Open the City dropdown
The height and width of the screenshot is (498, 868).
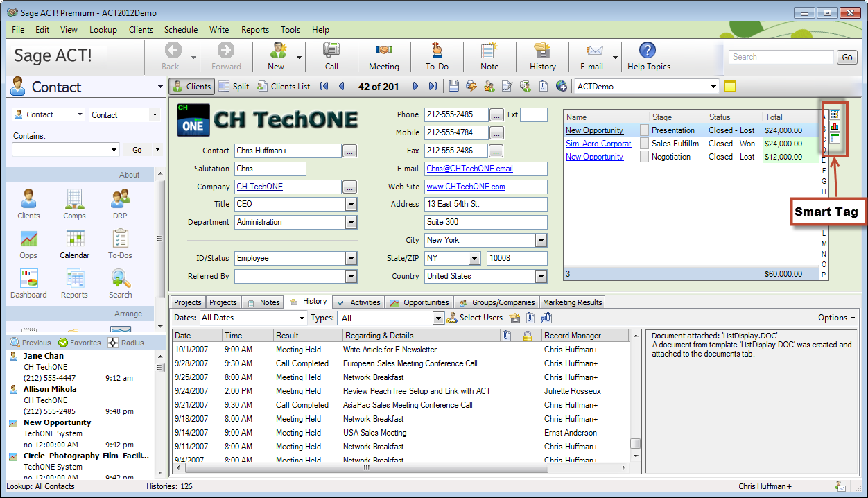[x=541, y=241]
